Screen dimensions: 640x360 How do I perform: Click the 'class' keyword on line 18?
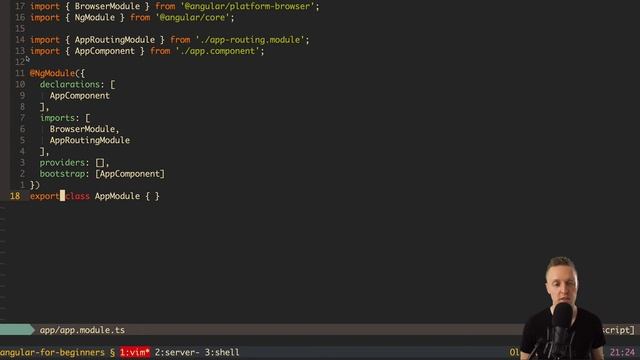77,196
